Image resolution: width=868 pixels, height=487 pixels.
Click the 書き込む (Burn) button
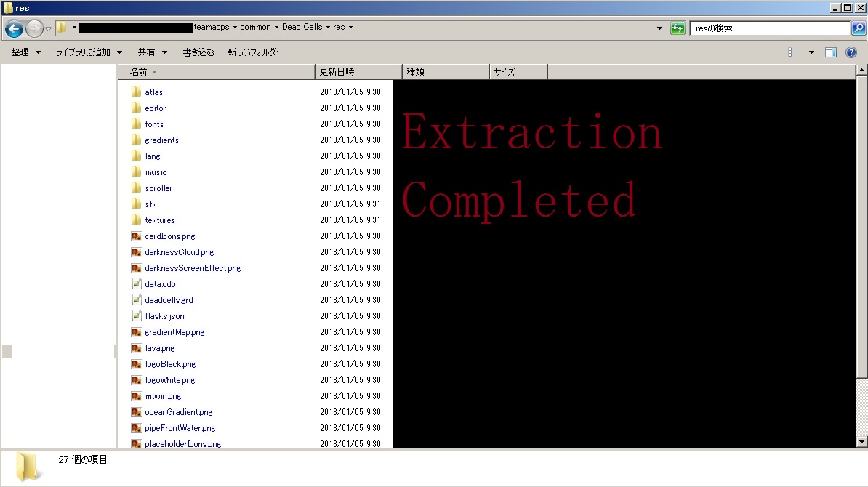[x=198, y=52]
